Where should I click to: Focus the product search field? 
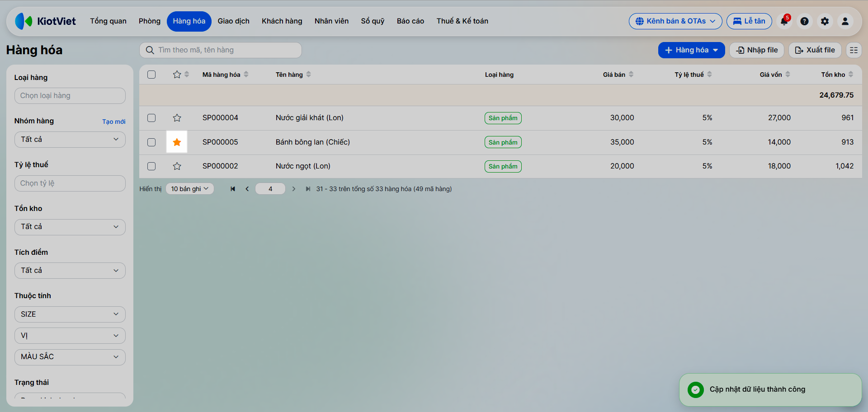[221, 50]
